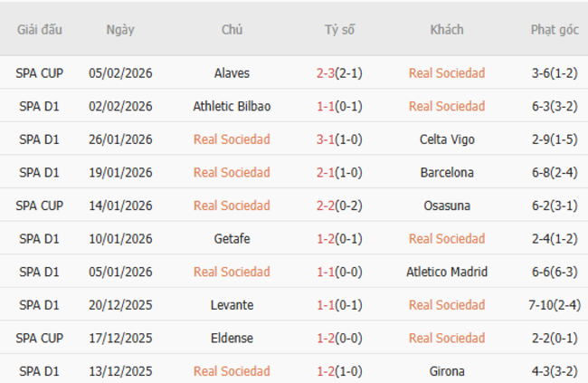The image size is (588, 383).
Task: Click the Getafe home team link
Action: click(x=232, y=239)
